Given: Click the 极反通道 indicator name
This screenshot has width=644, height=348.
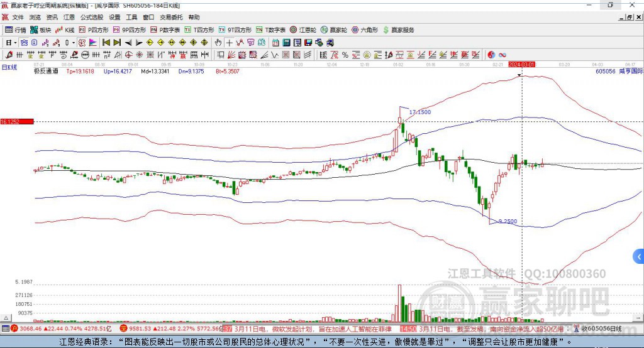Looking at the screenshot, I should (46, 71).
